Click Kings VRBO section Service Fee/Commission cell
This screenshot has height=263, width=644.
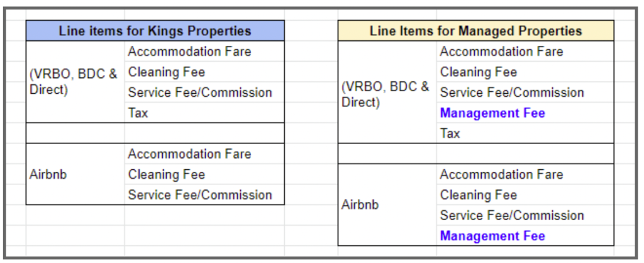(200, 92)
